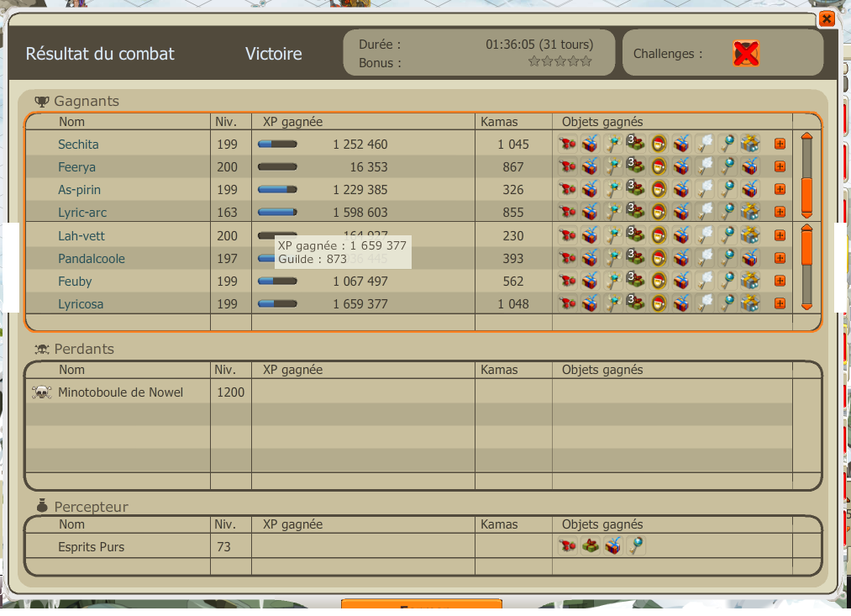This screenshot has height=616, width=851.
Task: Click the orange button at the window bottom
Action: point(421,608)
